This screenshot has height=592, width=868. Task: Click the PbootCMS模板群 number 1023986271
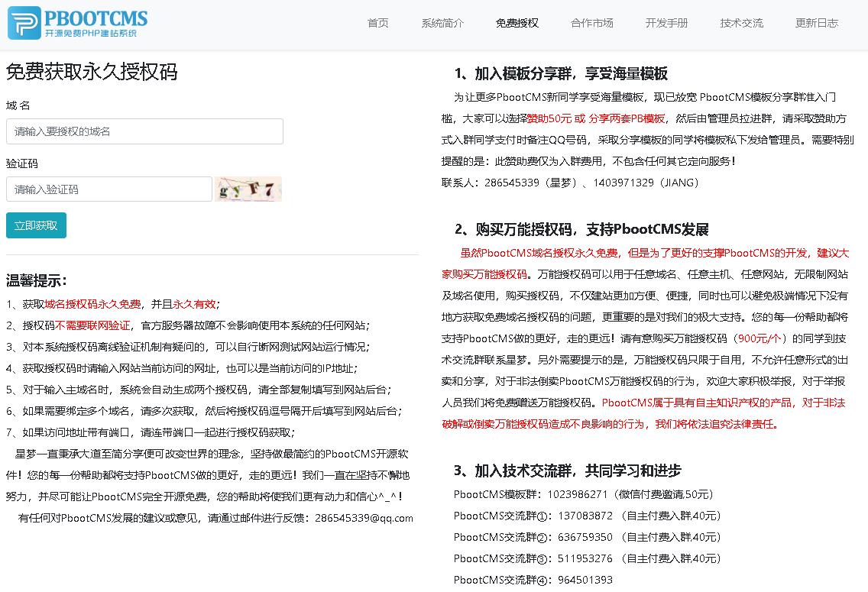[x=578, y=495]
